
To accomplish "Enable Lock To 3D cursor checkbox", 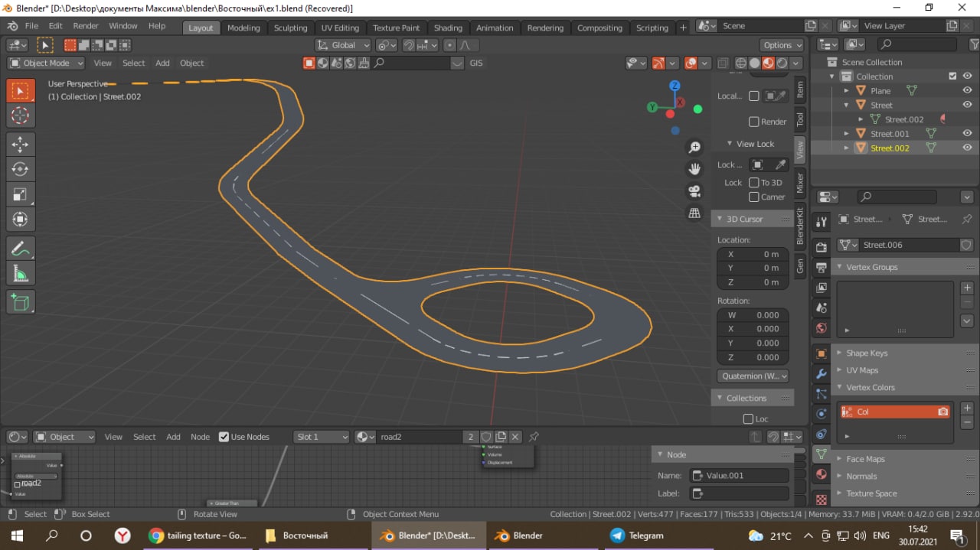I will coord(753,183).
